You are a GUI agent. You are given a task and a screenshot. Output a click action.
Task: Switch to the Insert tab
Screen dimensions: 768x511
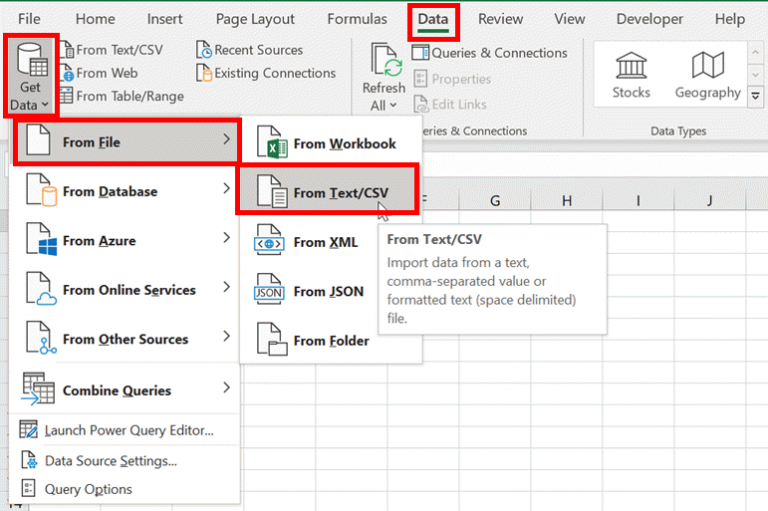[165, 19]
